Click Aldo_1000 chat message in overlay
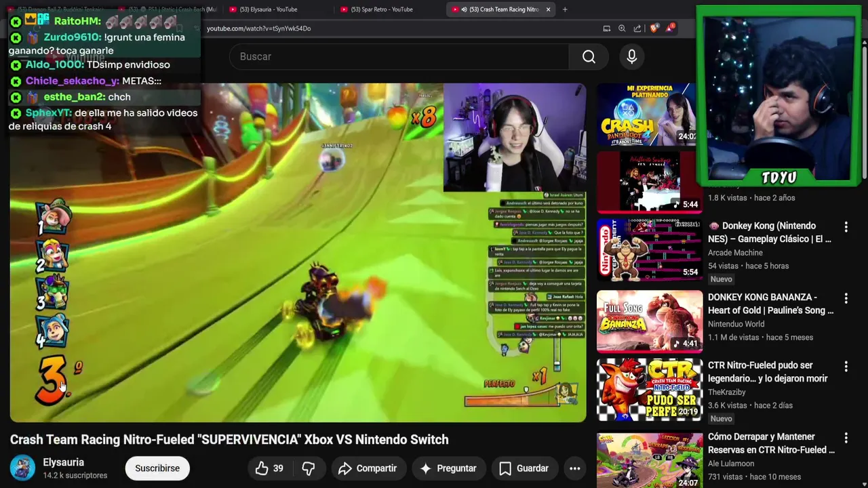This screenshot has width=868, height=488. coord(90,64)
